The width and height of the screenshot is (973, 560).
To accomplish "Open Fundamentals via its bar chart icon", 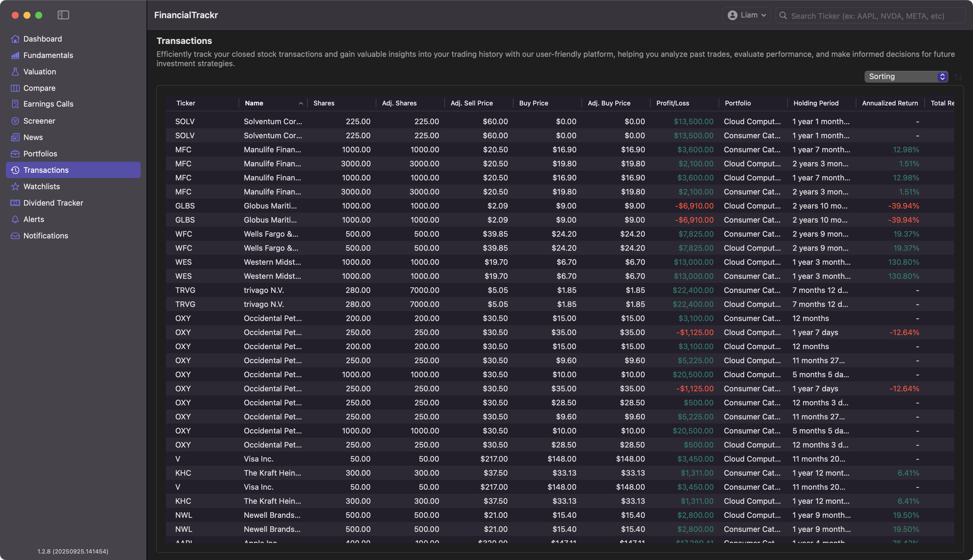I will [x=15, y=55].
